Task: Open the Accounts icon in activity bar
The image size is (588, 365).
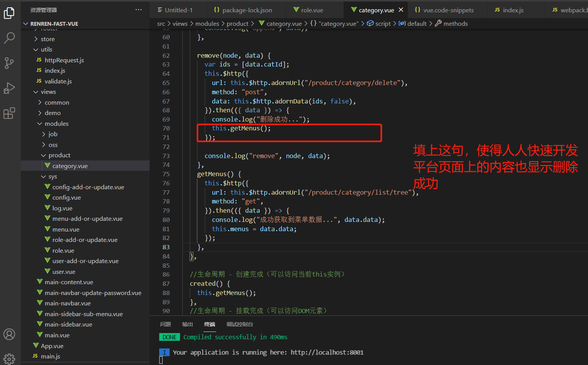Action: [9, 334]
